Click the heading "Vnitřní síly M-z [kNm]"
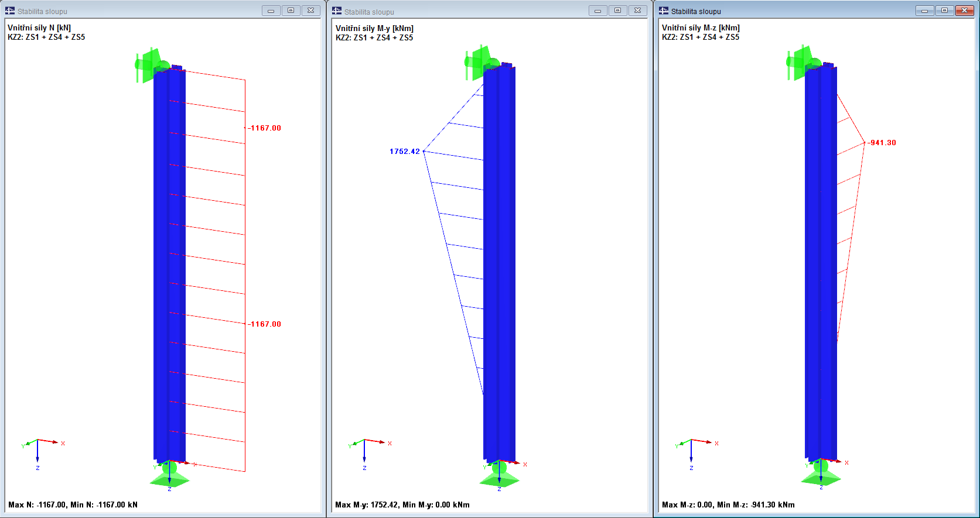 [x=701, y=28]
